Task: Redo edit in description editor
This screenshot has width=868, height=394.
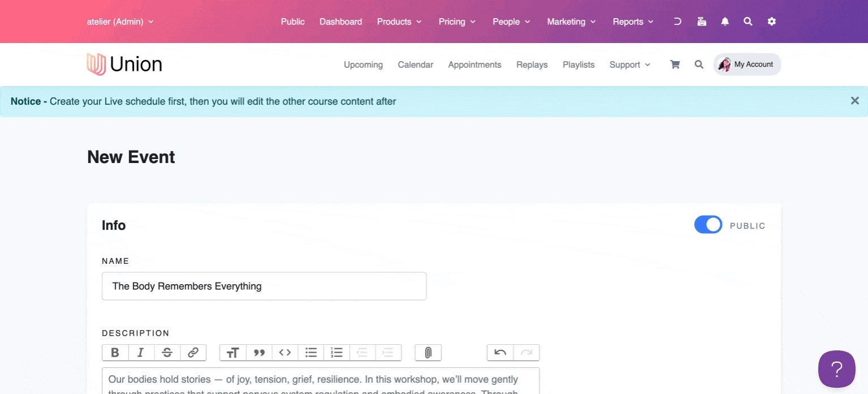Action: click(526, 353)
